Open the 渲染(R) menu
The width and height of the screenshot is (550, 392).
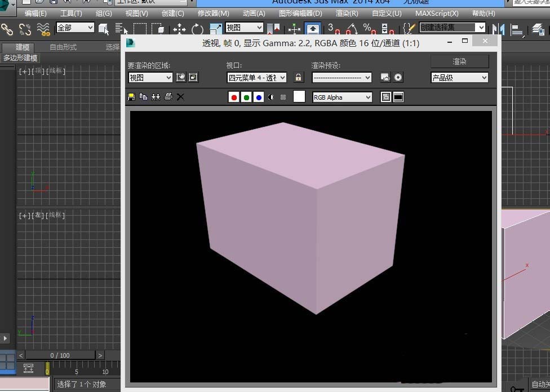347,13
